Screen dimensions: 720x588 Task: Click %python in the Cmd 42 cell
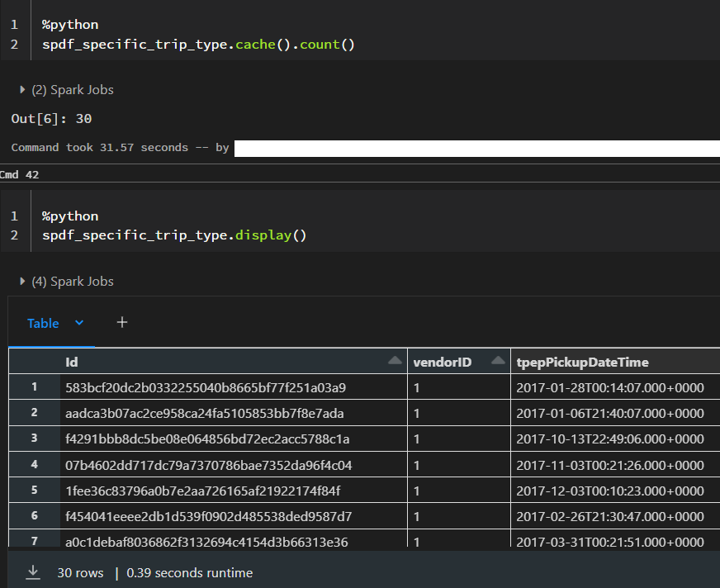click(70, 216)
